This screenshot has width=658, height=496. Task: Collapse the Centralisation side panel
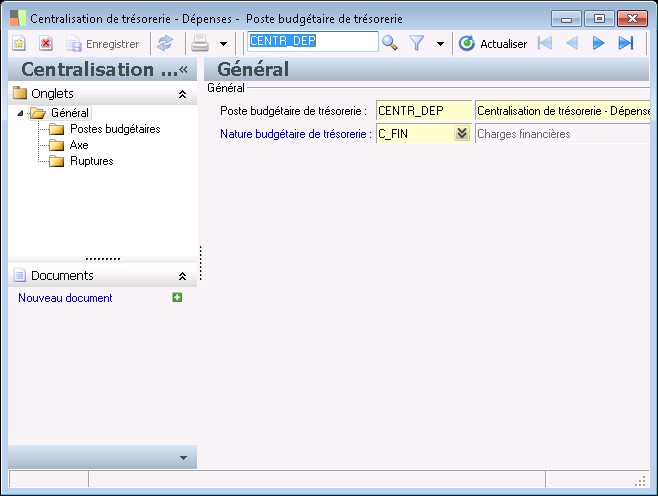pos(183,70)
